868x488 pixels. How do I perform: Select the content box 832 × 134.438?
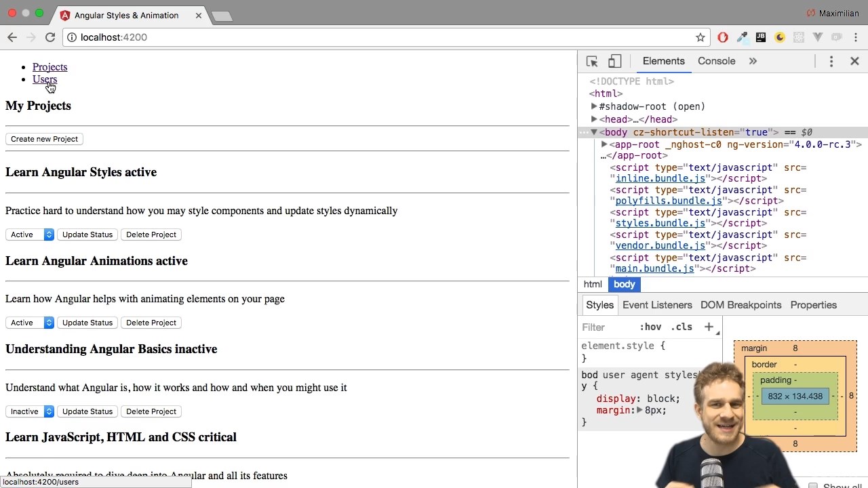pyautogui.click(x=795, y=396)
